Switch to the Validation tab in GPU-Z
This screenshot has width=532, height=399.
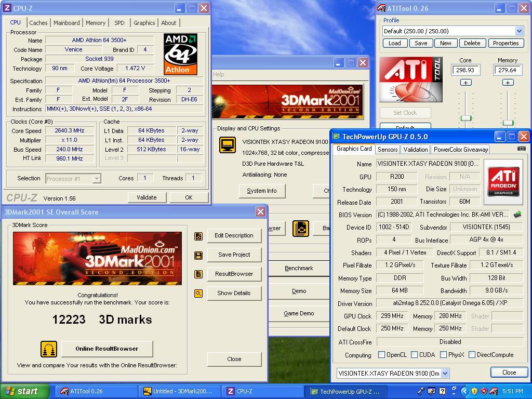pos(415,149)
